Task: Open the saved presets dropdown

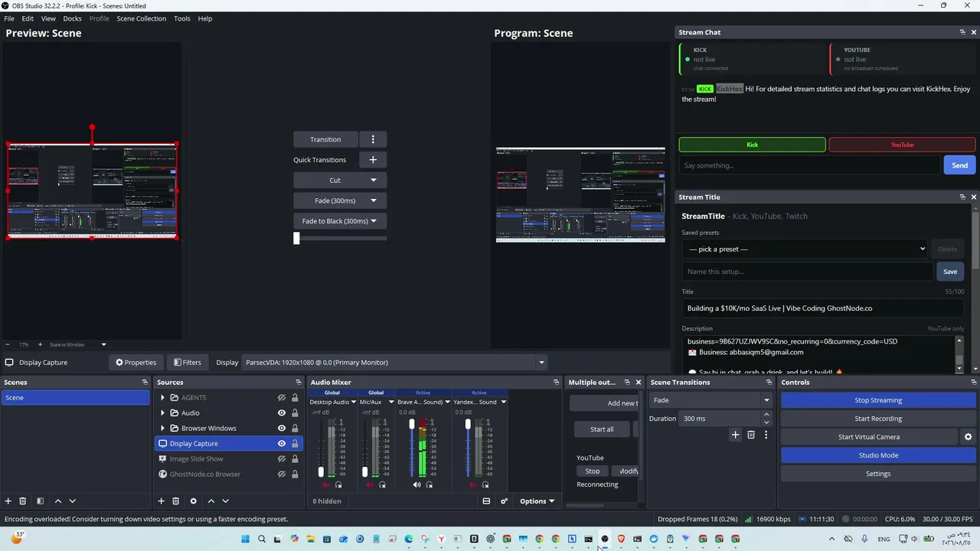Action: (x=805, y=249)
